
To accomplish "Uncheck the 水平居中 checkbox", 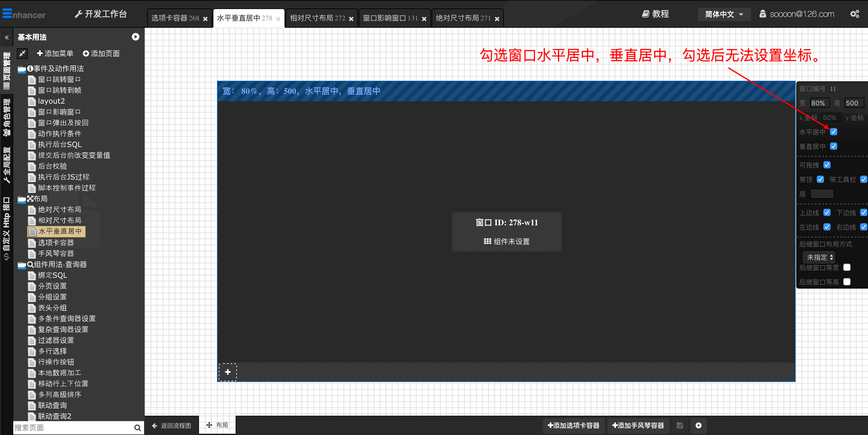I will pos(834,132).
